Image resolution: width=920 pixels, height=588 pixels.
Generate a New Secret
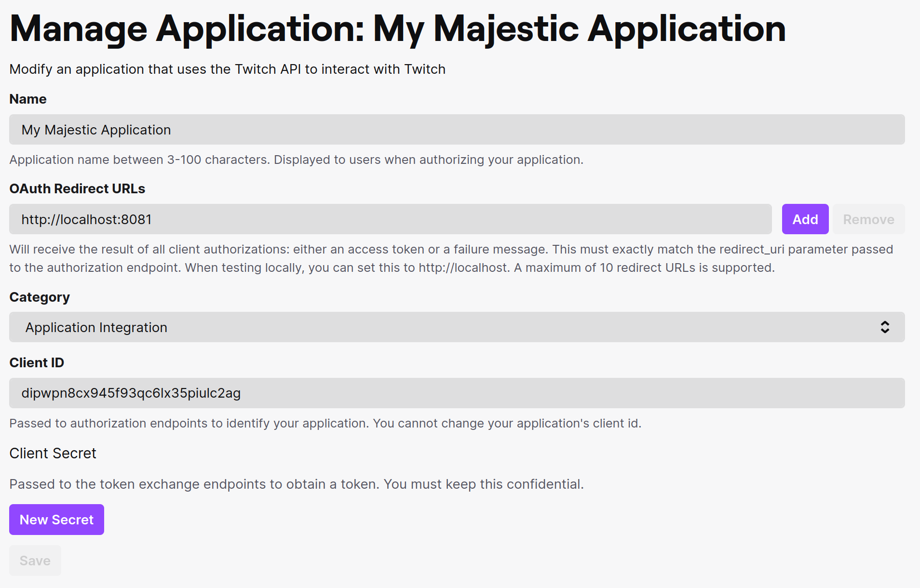56,520
